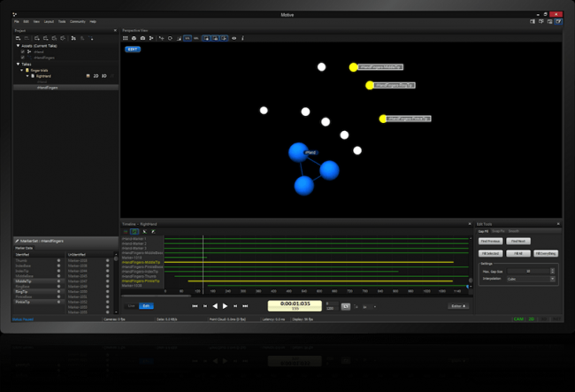Click the Find Next button

pyautogui.click(x=518, y=241)
